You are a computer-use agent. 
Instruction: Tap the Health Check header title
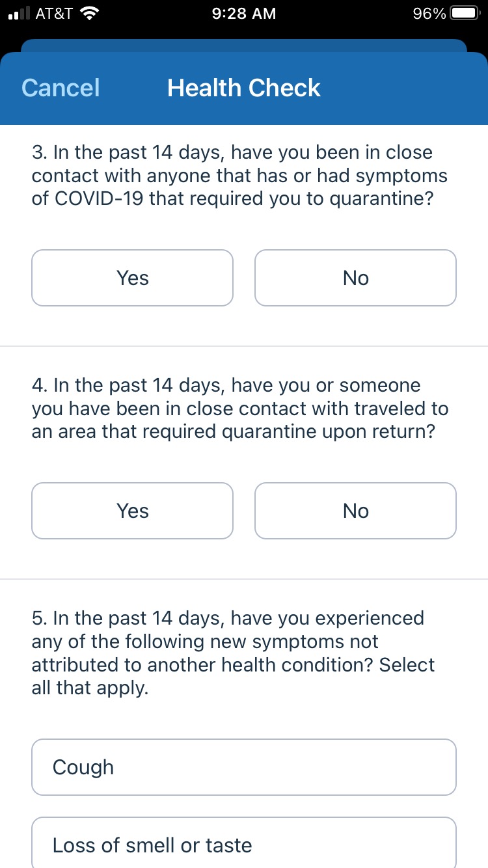[244, 88]
